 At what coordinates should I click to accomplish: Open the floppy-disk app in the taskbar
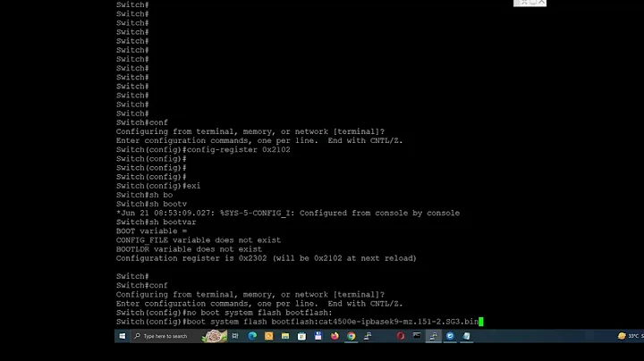[318, 336]
